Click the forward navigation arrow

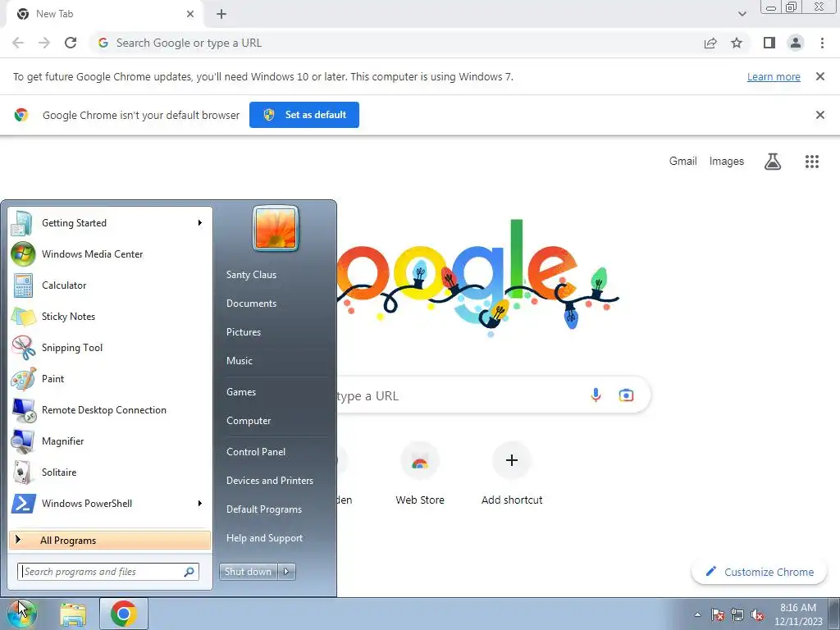[x=44, y=43]
